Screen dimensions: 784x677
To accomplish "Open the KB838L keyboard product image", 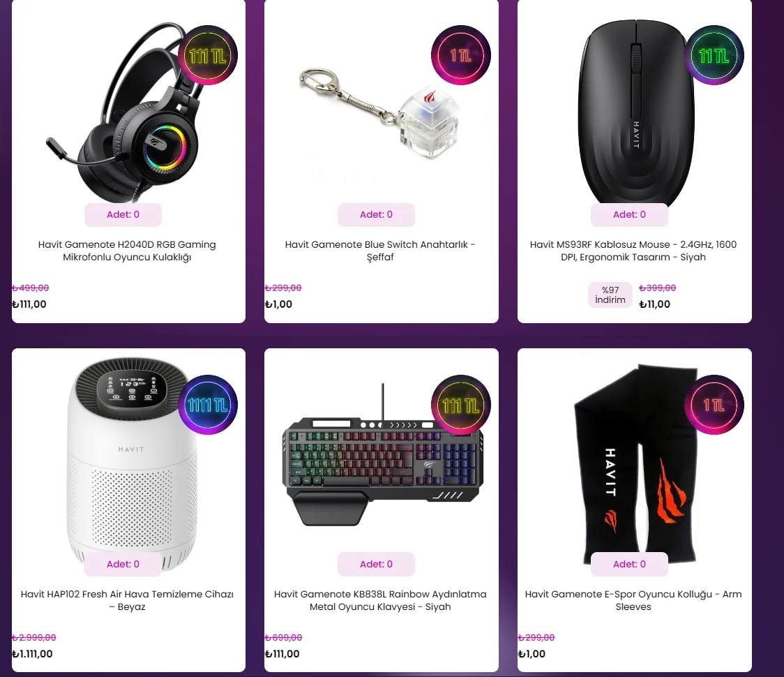I will 383,455.
